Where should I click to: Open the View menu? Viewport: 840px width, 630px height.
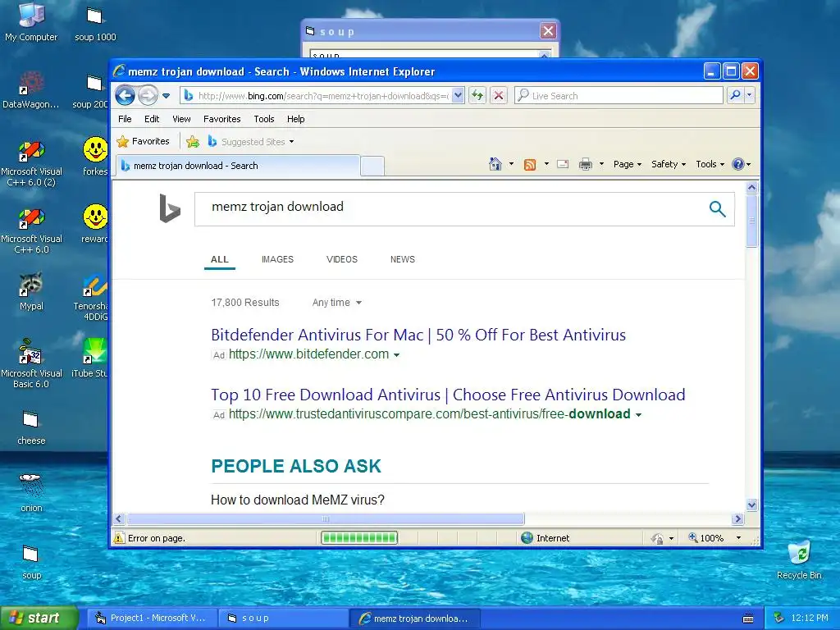pyautogui.click(x=181, y=119)
